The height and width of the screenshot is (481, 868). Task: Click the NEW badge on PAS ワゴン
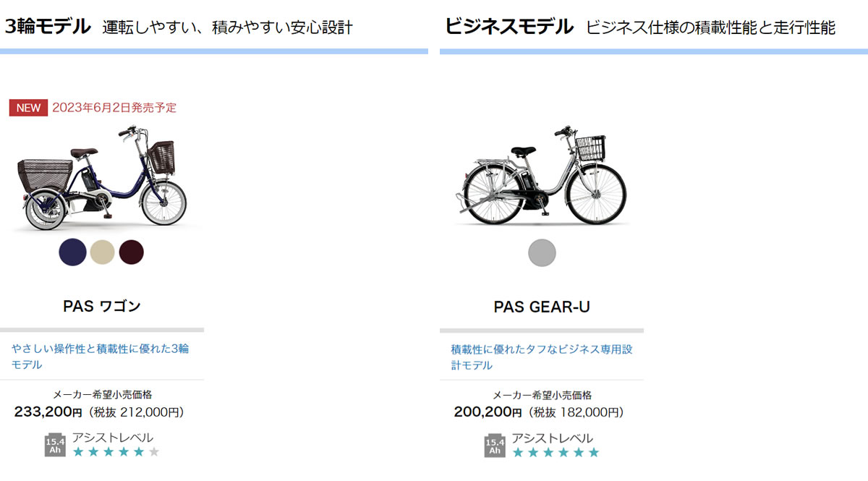pyautogui.click(x=27, y=107)
